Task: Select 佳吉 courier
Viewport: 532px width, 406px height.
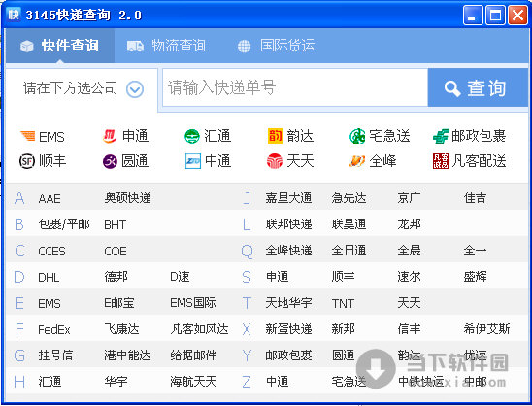Action: [x=475, y=198]
